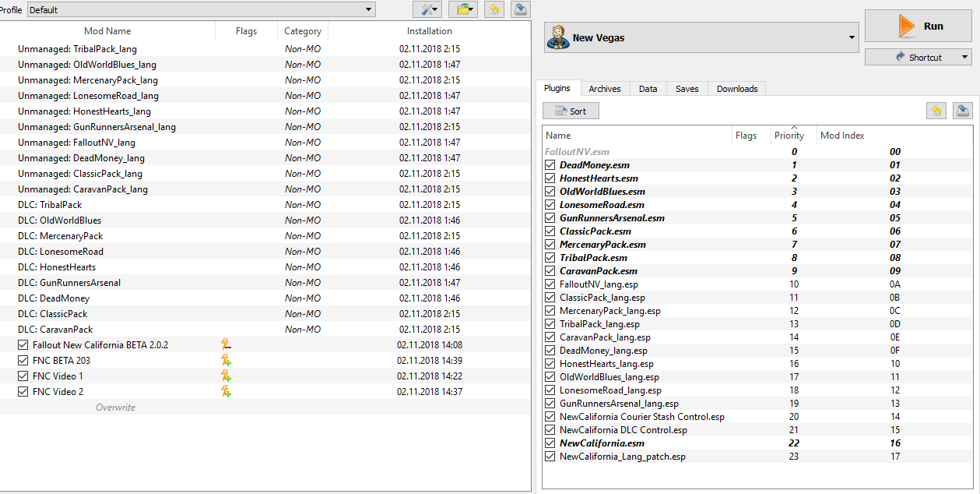Toggle NewCalifornia_Lang_patch.esp checkbox
980x494 pixels.
tap(550, 457)
